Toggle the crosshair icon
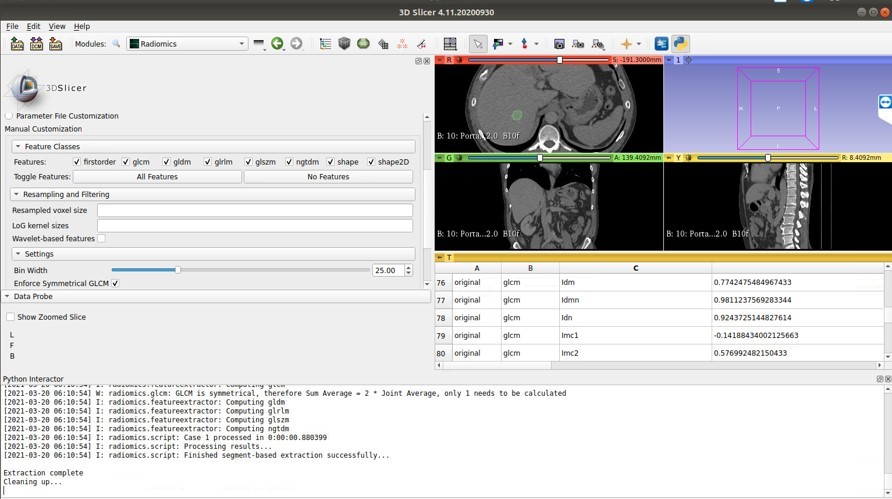This screenshot has width=892, height=499. [x=626, y=44]
